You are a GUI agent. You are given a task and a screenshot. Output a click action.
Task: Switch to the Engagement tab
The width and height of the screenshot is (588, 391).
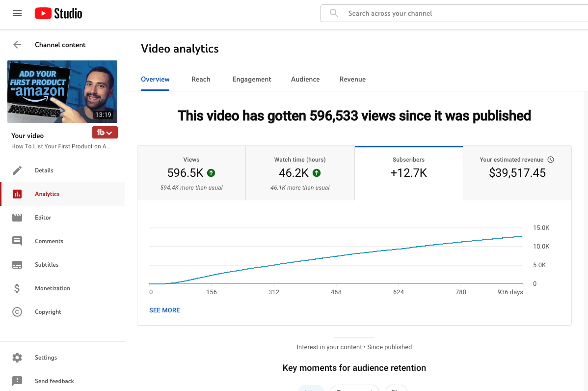pyautogui.click(x=252, y=79)
